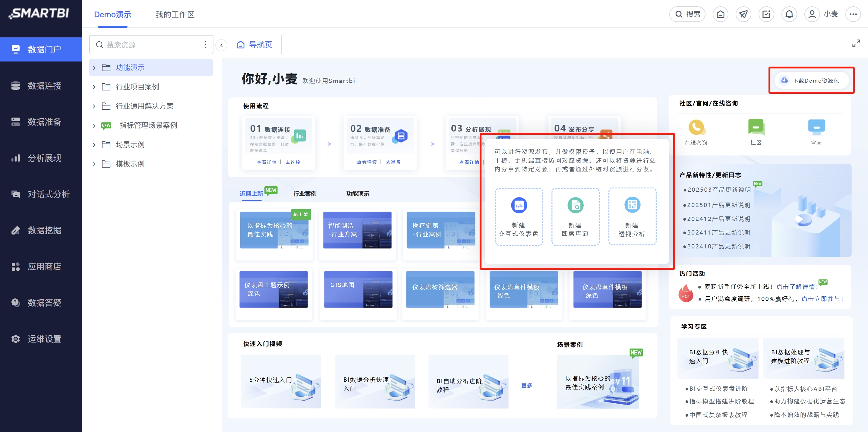Switch to 我的工作区 tab
The image size is (868, 432).
point(175,14)
